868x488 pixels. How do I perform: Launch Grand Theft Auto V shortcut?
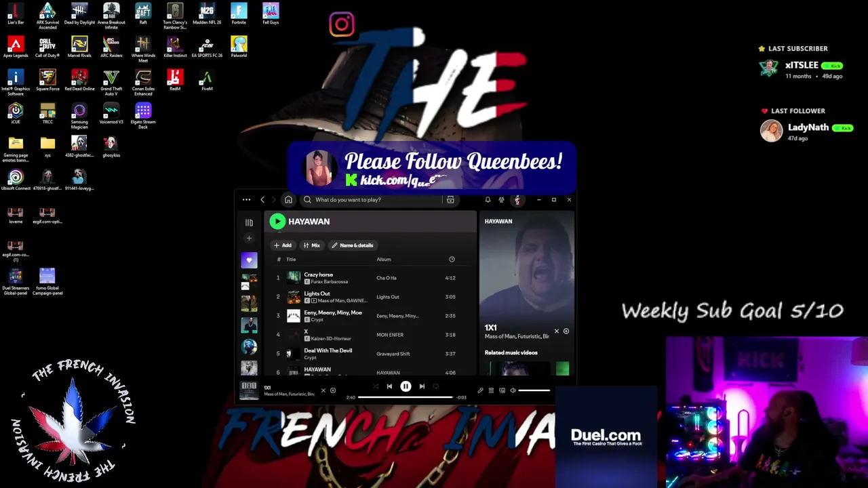point(111,83)
